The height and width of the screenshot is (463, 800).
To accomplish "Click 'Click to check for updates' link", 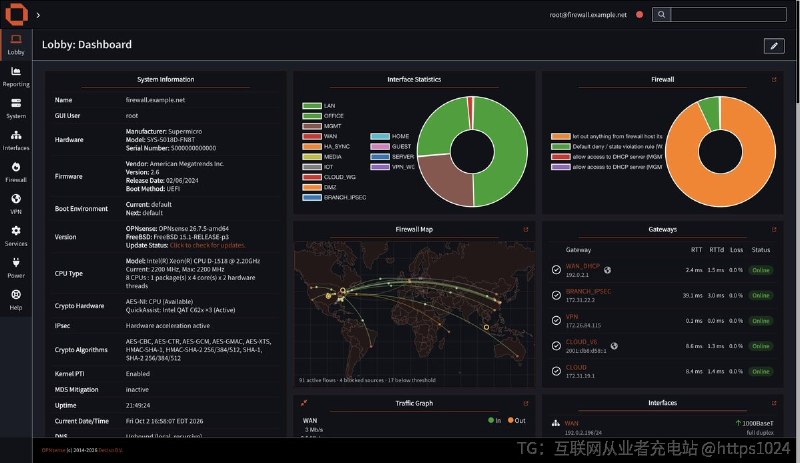I will click(207, 245).
